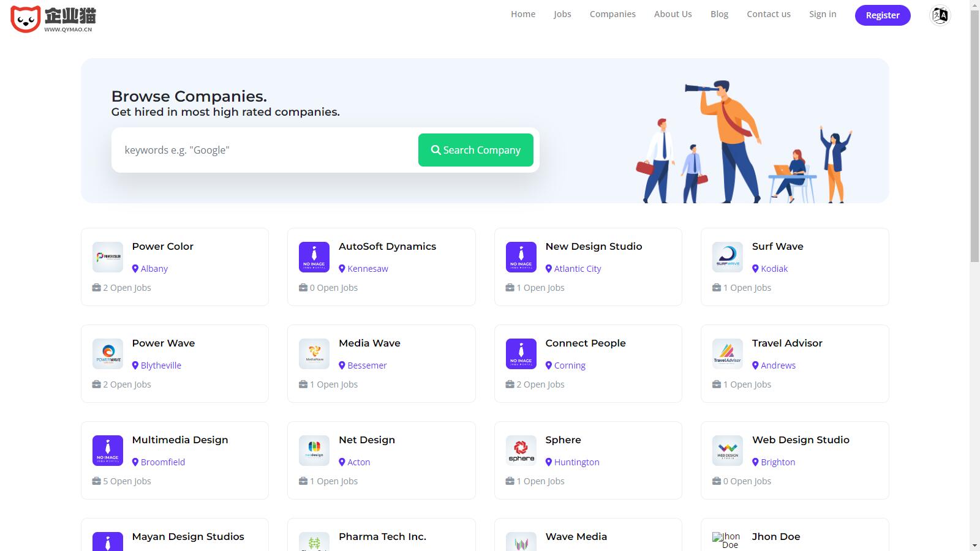Open the Jobs menu item
The height and width of the screenshot is (551, 980).
coord(562,14)
